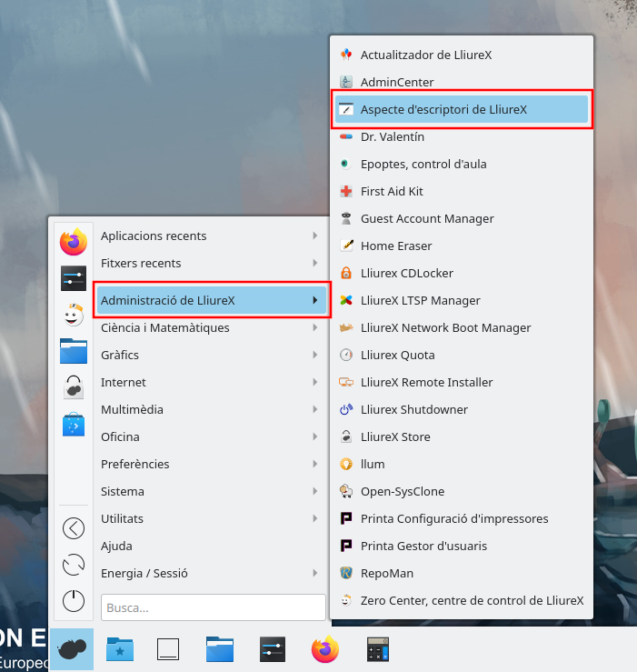Open the Ajuda menu entry
The width and height of the screenshot is (637, 672).
point(116,547)
